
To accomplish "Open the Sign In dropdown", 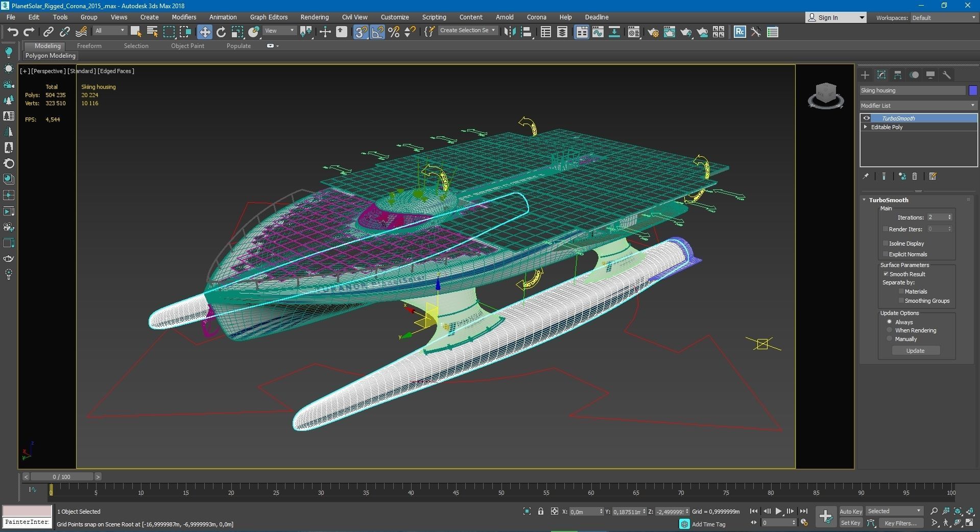I will click(x=836, y=17).
